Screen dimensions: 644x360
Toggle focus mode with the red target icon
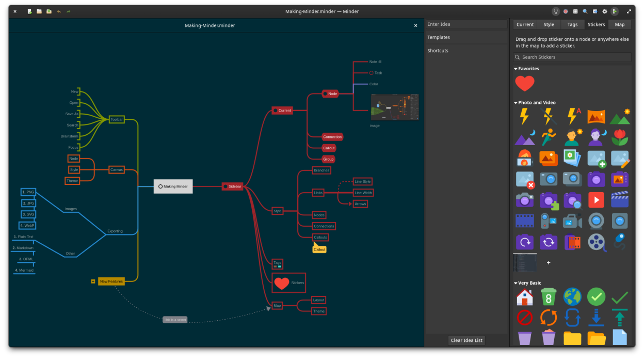[x=566, y=11]
